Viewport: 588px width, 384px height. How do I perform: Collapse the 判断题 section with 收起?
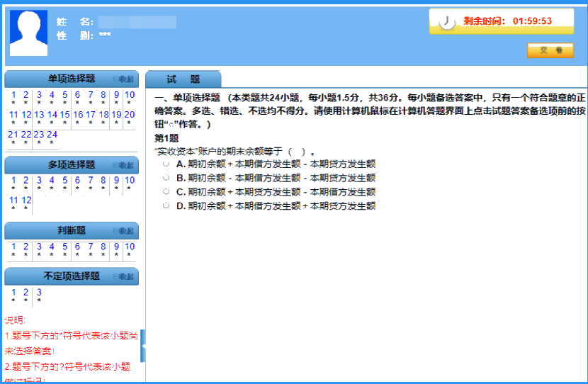(x=123, y=231)
